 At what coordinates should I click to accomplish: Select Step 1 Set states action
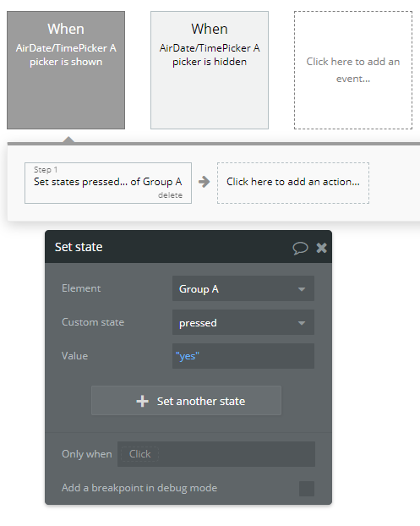pyautogui.click(x=108, y=183)
